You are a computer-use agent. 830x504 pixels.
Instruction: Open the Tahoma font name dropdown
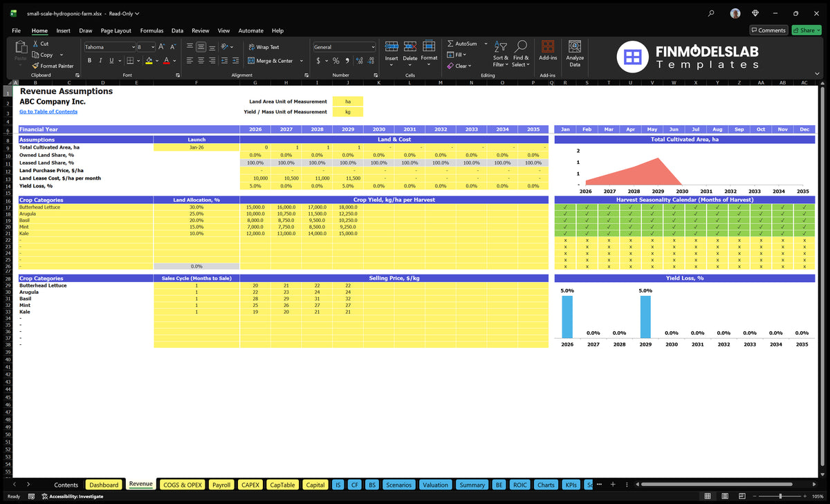point(132,47)
